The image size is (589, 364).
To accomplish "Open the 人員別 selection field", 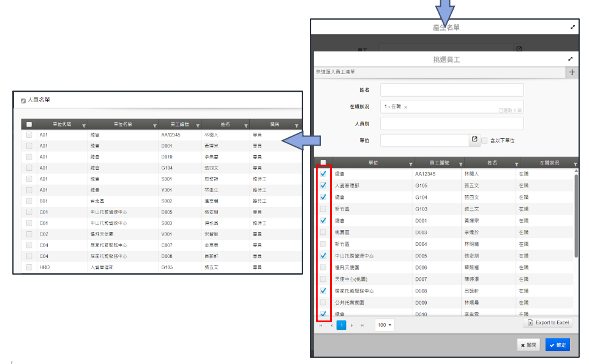I will click(x=451, y=124).
